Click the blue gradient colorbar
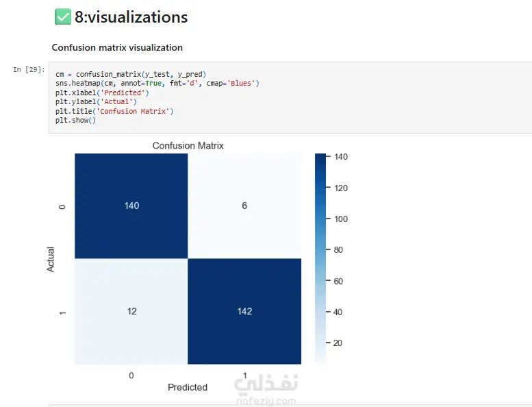The image size is (532, 407). (321, 259)
